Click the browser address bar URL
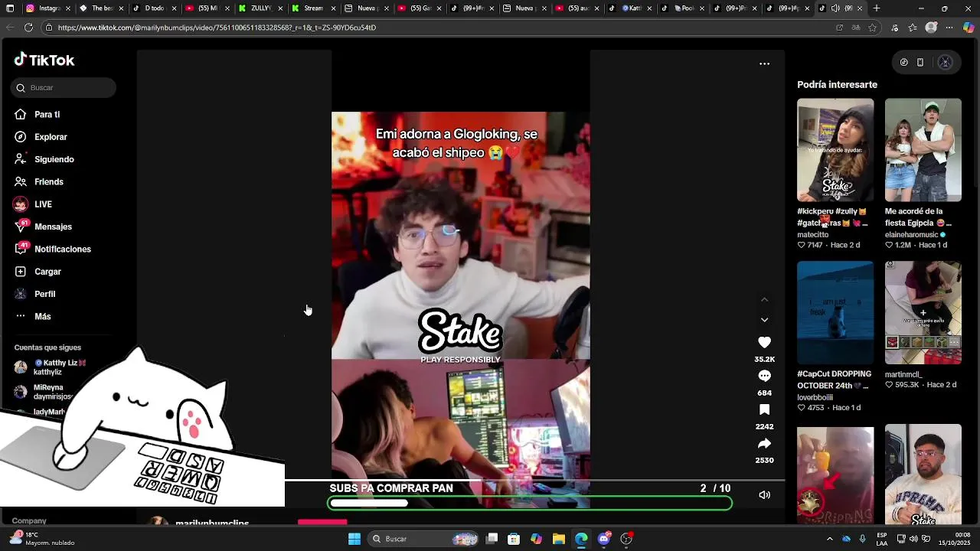Screen dimensions: 980x551 click(217, 28)
